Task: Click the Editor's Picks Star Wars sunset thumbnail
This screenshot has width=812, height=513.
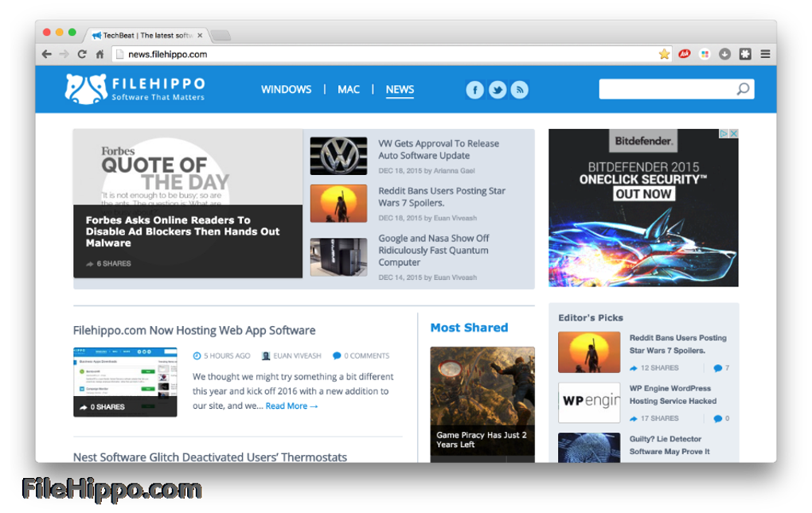Action: point(589,352)
